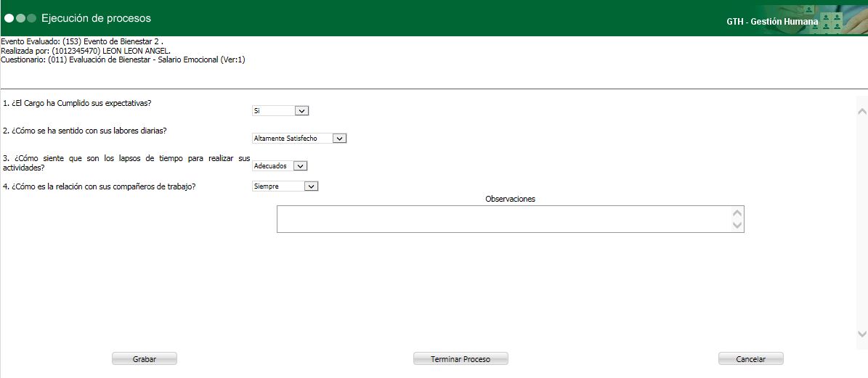The width and height of the screenshot is (868, 378).
Task: Click the page scrollbar down arrow
Action: point(861,334)
